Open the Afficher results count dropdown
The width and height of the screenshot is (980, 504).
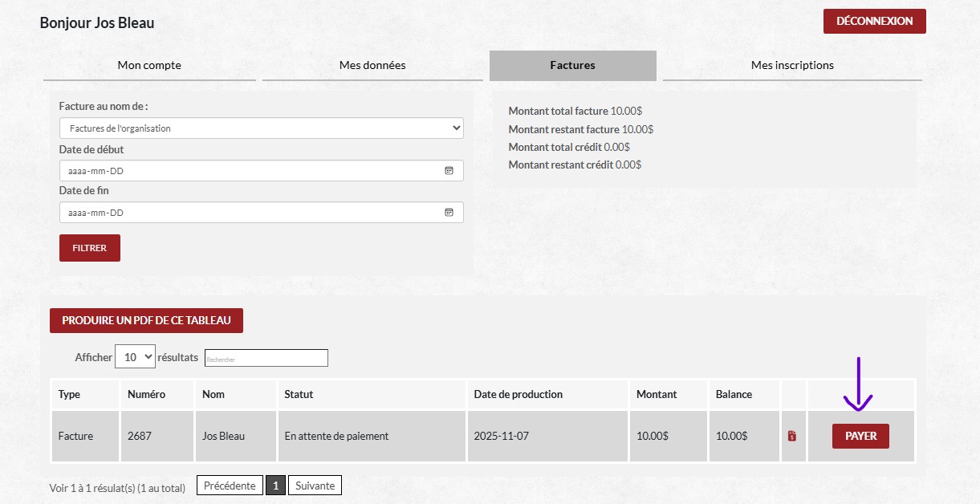coord(135,357)
